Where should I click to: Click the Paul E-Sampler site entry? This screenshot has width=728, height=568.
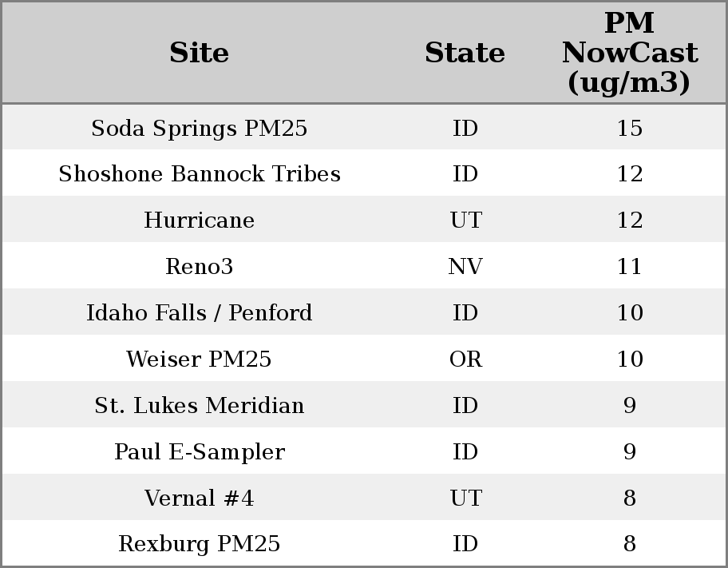[x=199, y=452]
